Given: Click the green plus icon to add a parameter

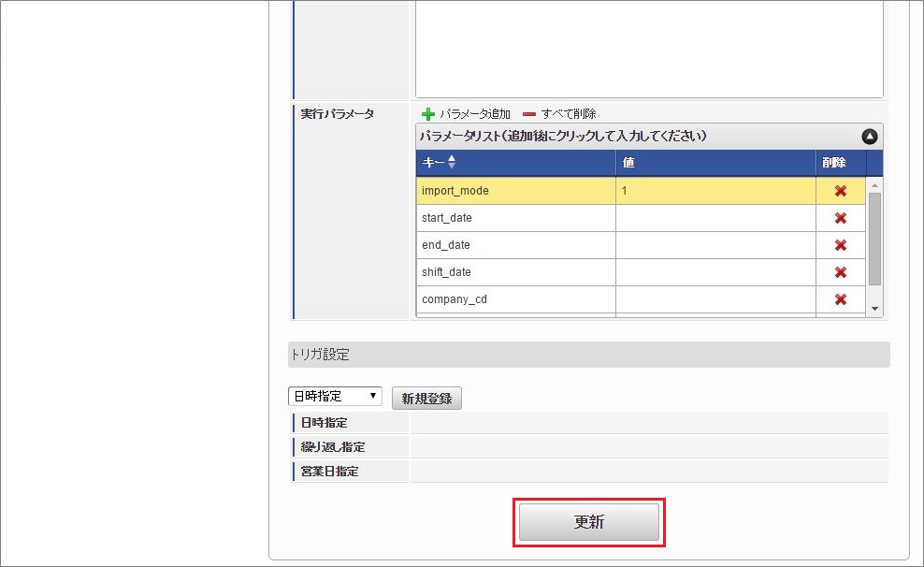Looking at the screenshot, I should pos(429,113).
